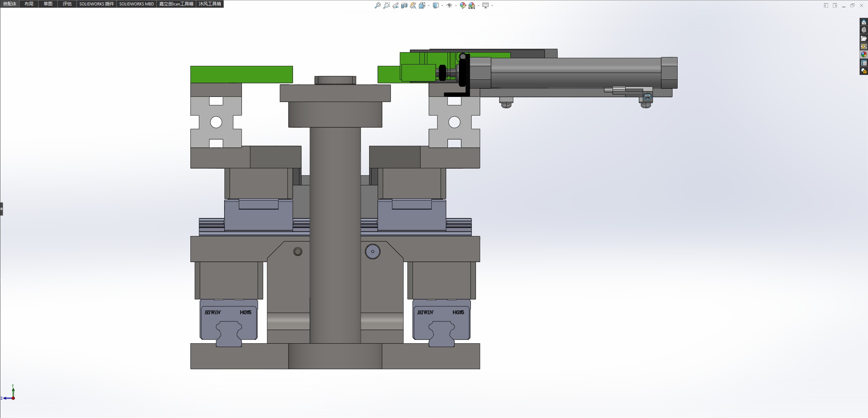The width and height of the screenshot is (868, 418).
Task: Open SOLIDWORKS Resources home icon in task pane
Action: pyautogui.click(x=864, y=22)
